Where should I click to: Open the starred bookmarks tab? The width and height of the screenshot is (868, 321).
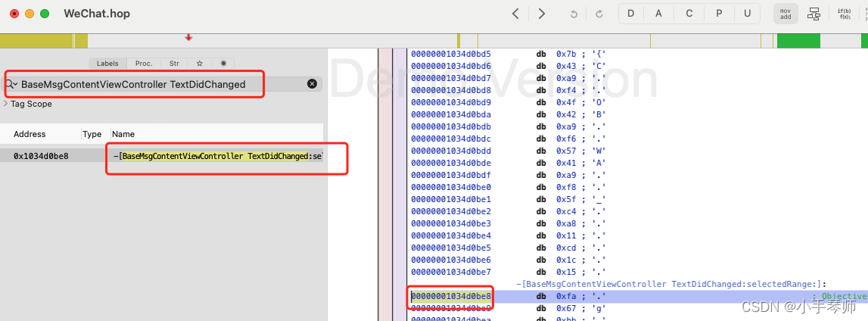click(x=199, y=63)
